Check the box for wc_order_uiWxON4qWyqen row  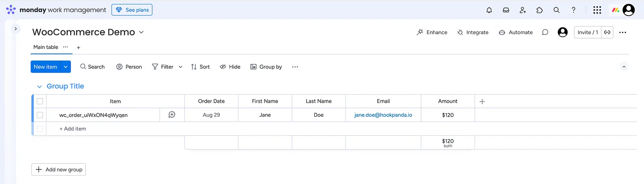pyautogui.click(x=40, y=115)
